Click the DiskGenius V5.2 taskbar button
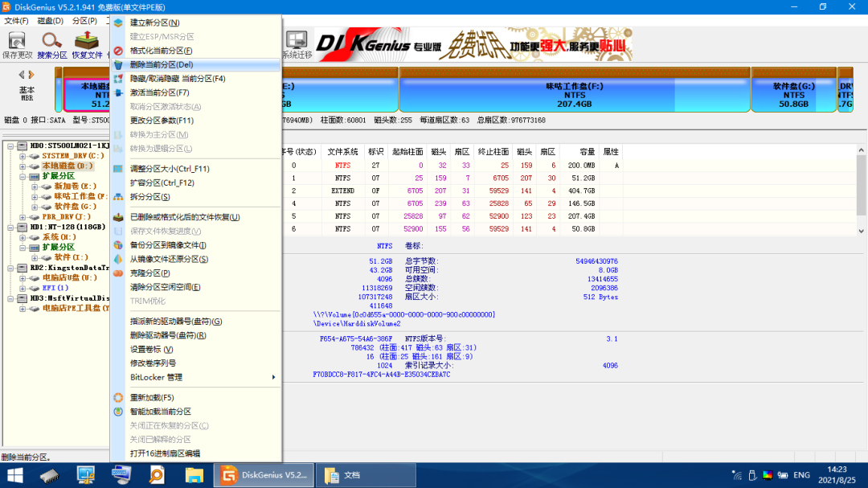Screen dimensions: 868x488 coord(264,475)
